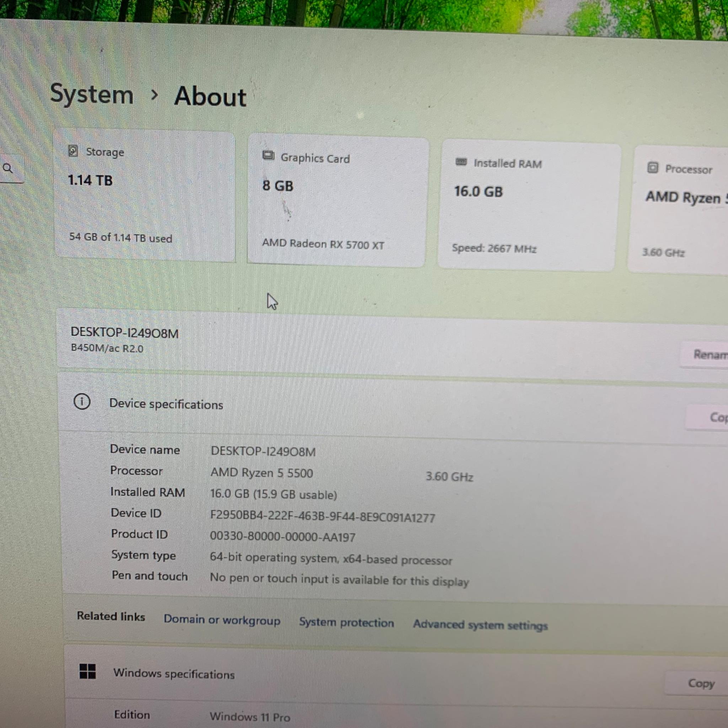
Task: Click the Windows logo icon
Action: coord(87,671)
